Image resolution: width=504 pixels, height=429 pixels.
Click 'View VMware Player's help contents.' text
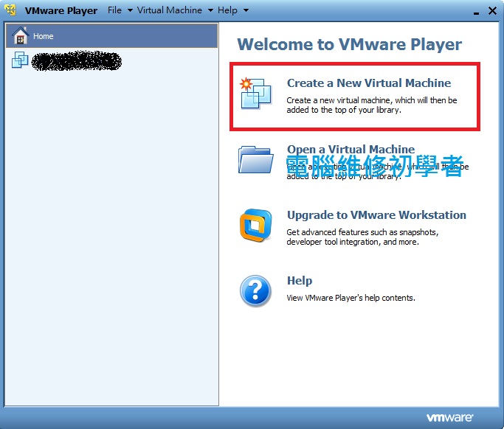point(351,298)
